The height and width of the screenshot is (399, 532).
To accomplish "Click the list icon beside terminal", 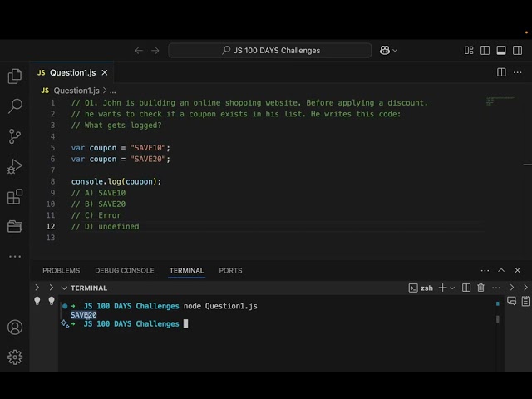I will tap(525, 301).
